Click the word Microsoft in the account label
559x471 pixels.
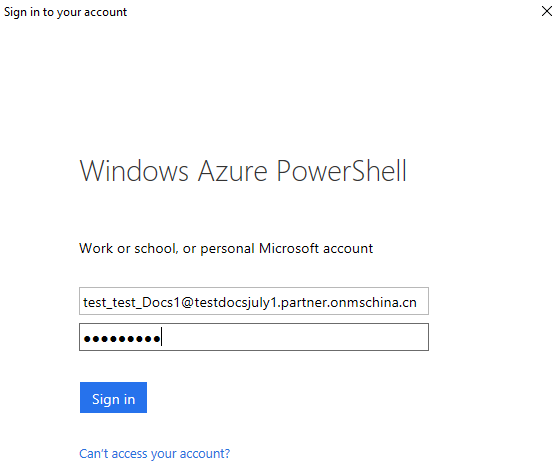click(289, 248)
